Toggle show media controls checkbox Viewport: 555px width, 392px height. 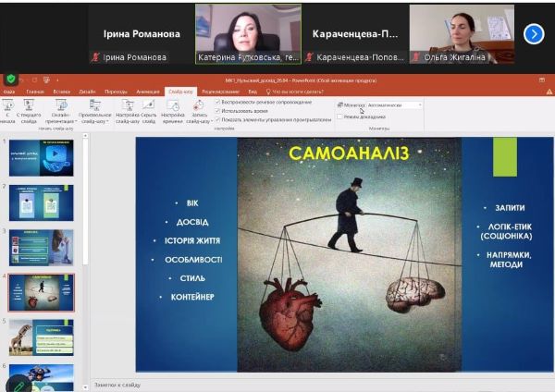coord(217,120)
